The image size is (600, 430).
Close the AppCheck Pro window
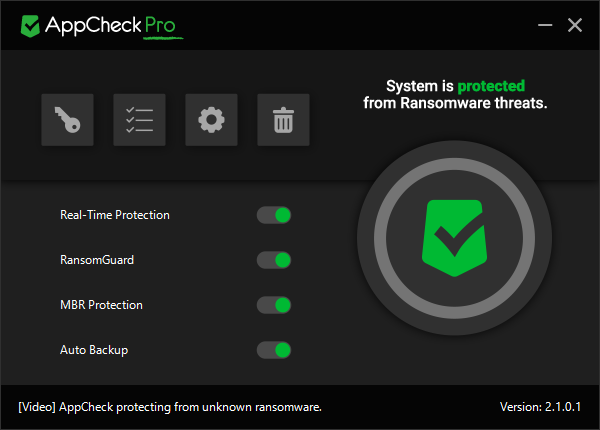574,25
